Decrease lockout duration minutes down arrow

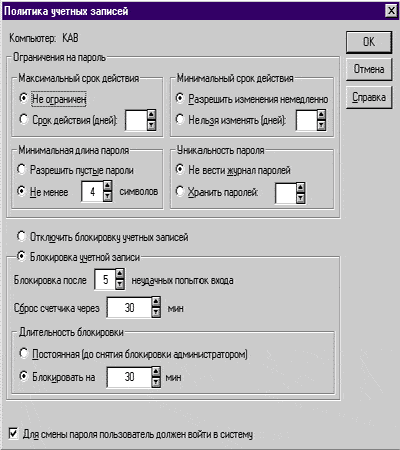tap(156, 382)
